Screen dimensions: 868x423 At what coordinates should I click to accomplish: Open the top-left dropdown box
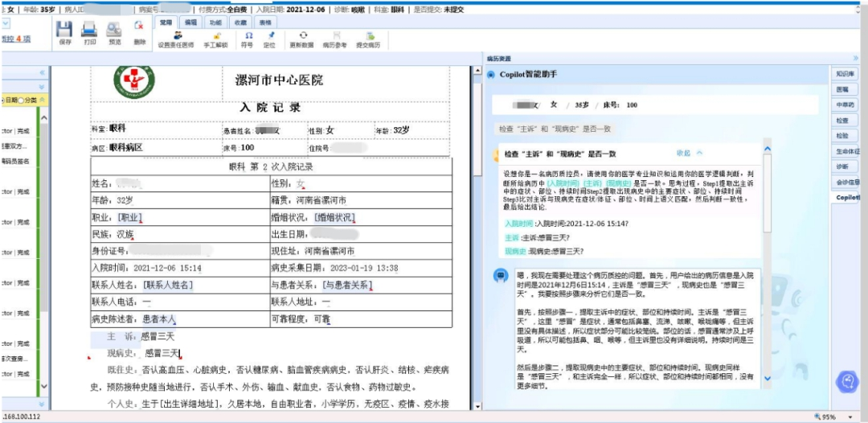pyautogui.click(x=5, y=23)
